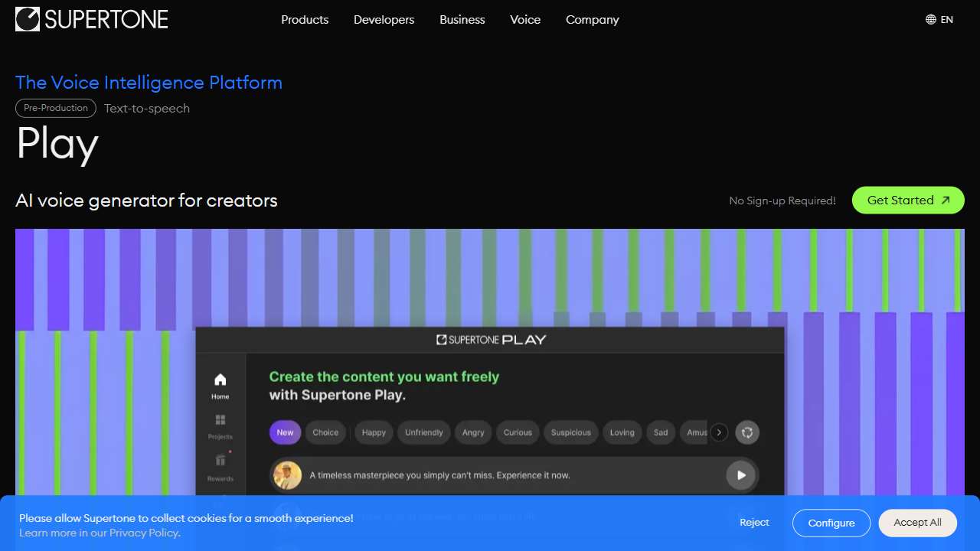
Task: Select the Angry emotion filter chip
Action: [473, 432]
